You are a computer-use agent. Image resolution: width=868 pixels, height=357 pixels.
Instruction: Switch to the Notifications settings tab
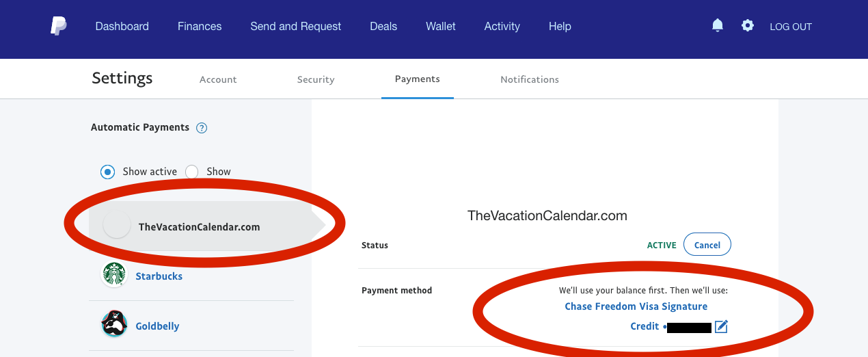click(x=530, y=79)
